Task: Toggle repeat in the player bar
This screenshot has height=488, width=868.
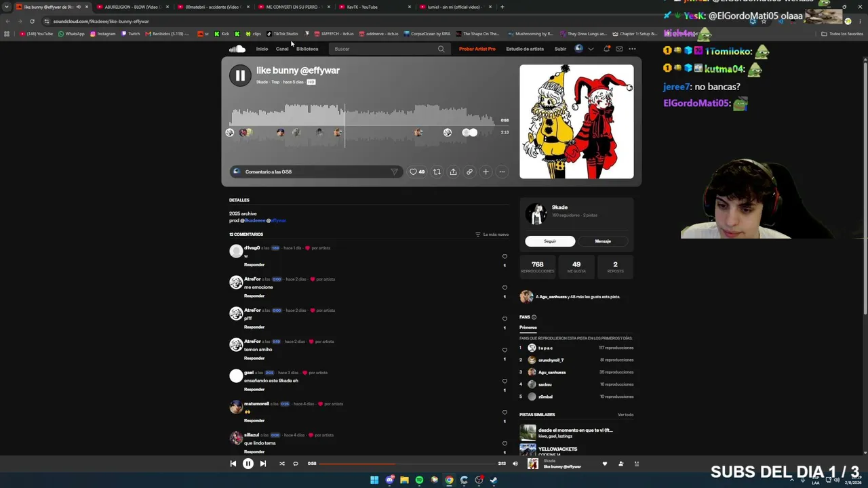Action: (x=296, y=464)
